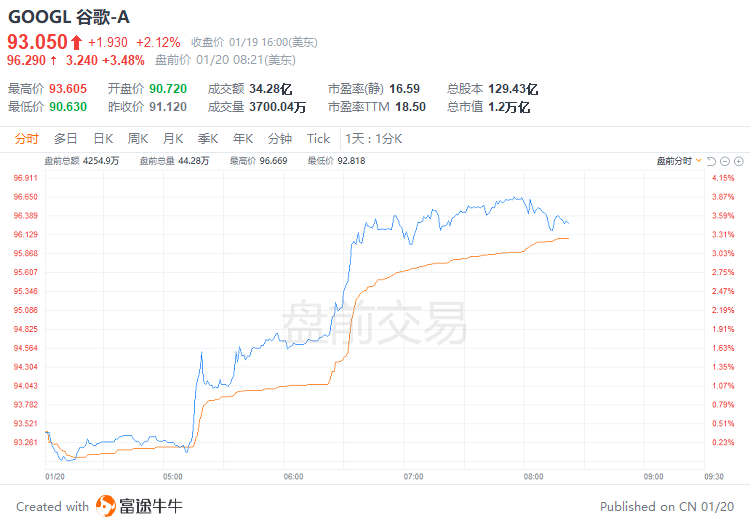The height and width of the screenshot is (527, 750).
Task: Click the 盘前总量 44.28万 label
Action: pos(174,161)
